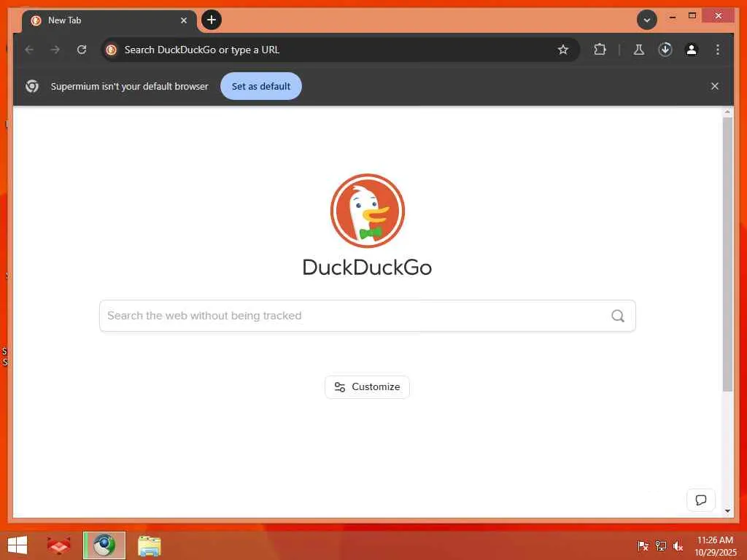Open the Customize button
Viewport: 747px width, 560px height.
[x=368, y=387]
